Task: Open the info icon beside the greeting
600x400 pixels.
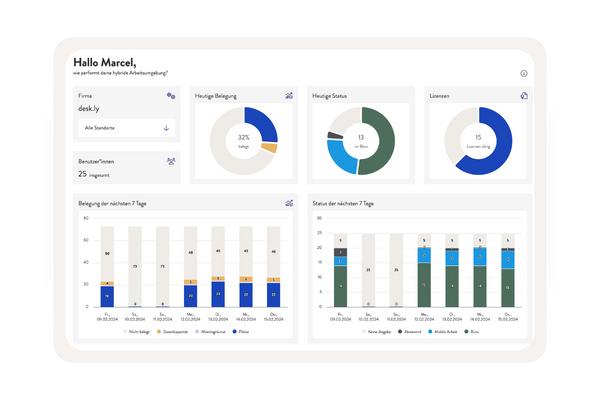Action: coord(523,73)
